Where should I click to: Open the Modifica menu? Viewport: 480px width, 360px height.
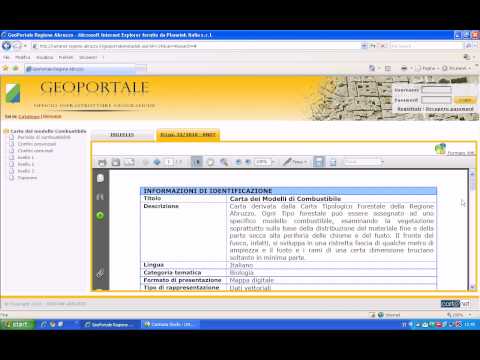(x=23, y=57)
